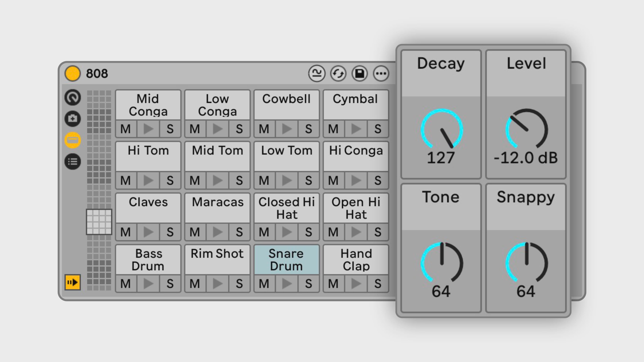This screenshot has height=362, width=644.
Task: Preview the Low Conga pad sound
Action: 217,129
